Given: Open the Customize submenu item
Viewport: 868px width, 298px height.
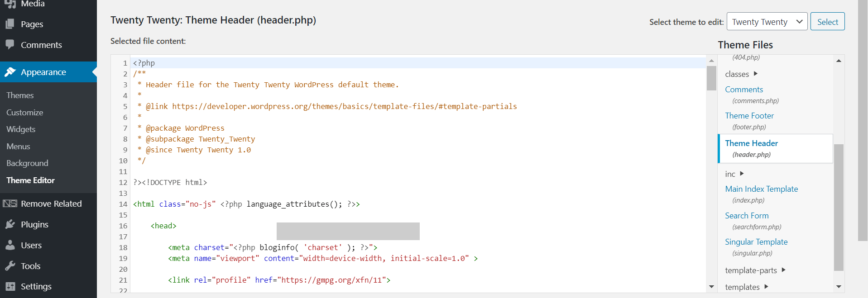Looking at the screenshot, I should click(25, 112).
